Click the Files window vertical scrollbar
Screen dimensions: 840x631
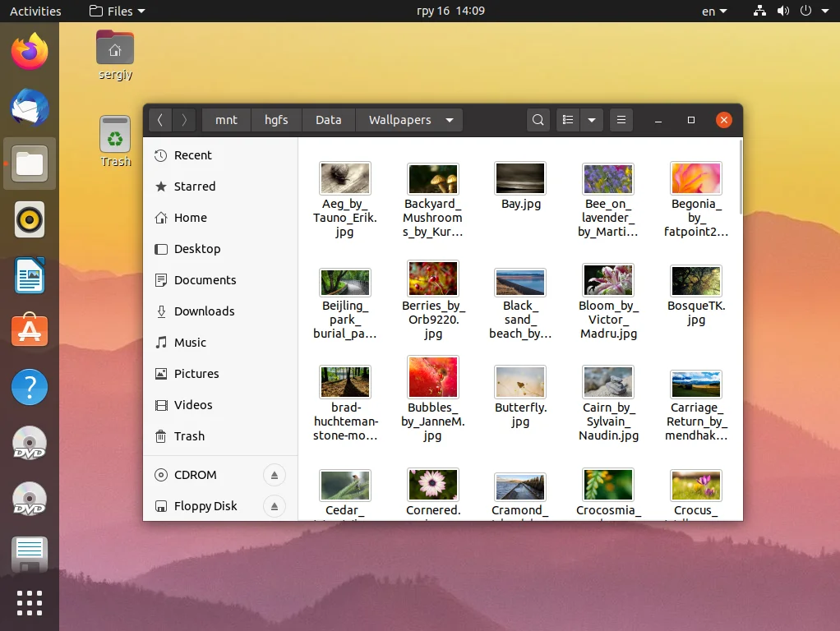click(741, 177)
